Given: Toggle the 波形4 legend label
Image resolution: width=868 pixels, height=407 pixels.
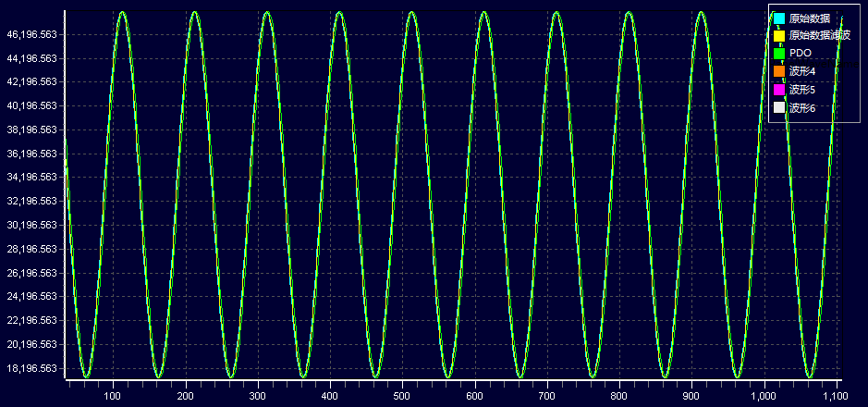Looking at the screenshot, I should click(802, 72).
